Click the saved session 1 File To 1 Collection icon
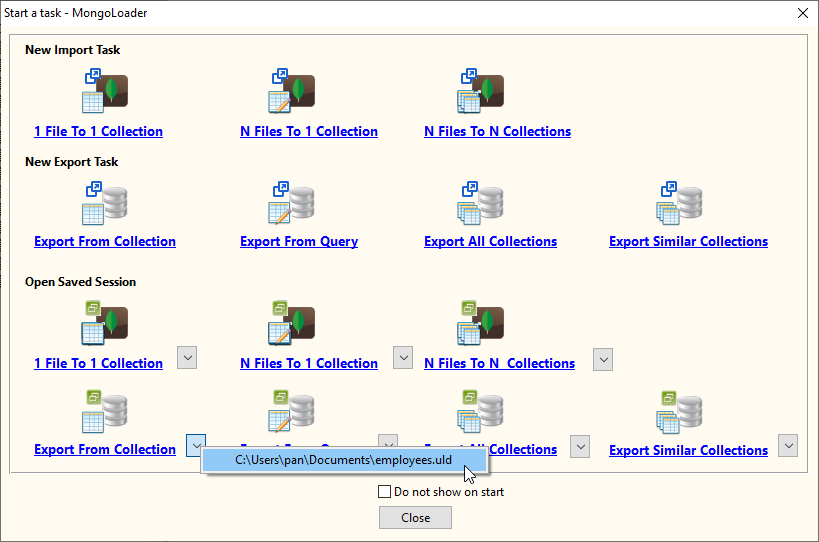819x542 pixels. (x=105, y=323)
